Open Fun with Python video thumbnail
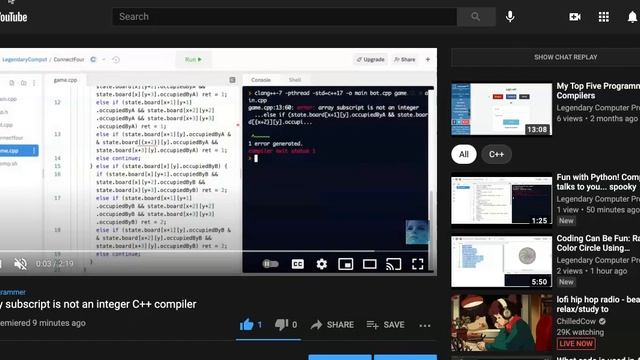 coord(502,200)
